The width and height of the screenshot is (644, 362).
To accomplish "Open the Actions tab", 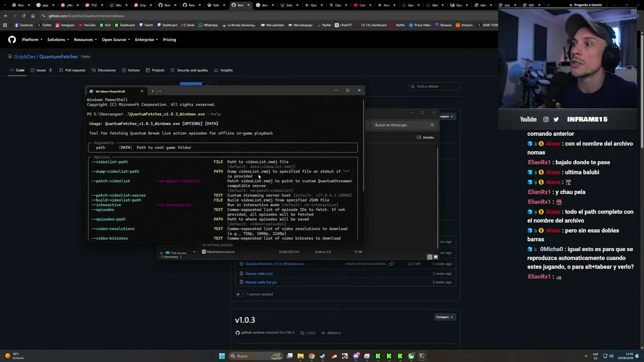I will (131, 70).
